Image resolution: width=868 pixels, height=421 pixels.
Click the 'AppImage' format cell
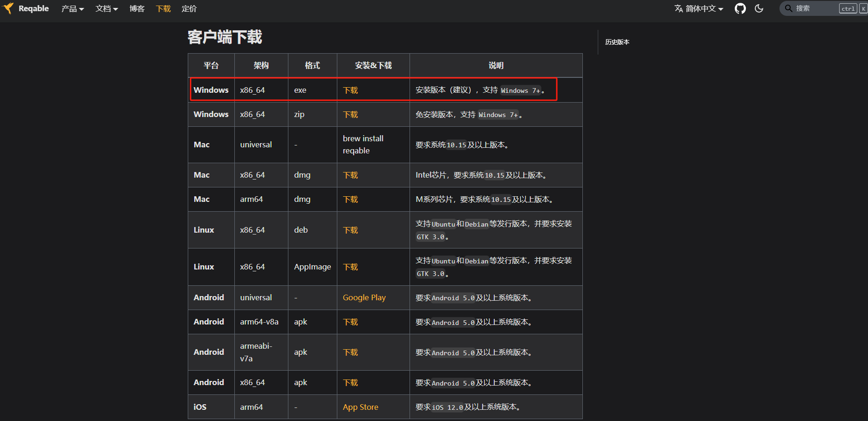pyautogui.click(x=313, y=267)
